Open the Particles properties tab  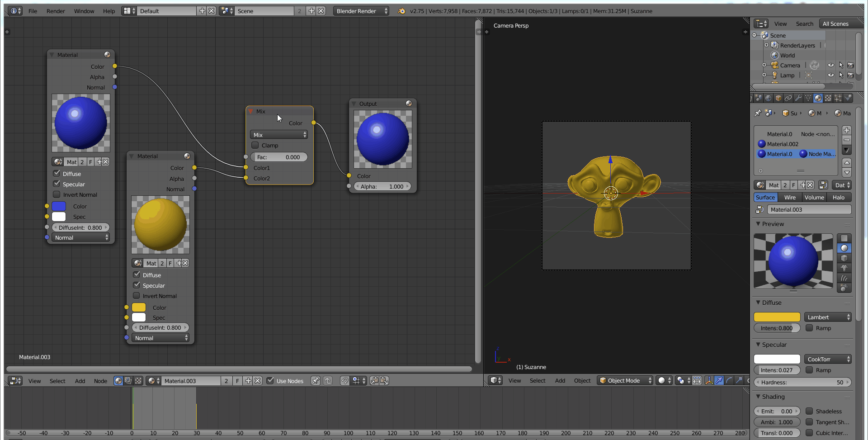coord(838,98)
